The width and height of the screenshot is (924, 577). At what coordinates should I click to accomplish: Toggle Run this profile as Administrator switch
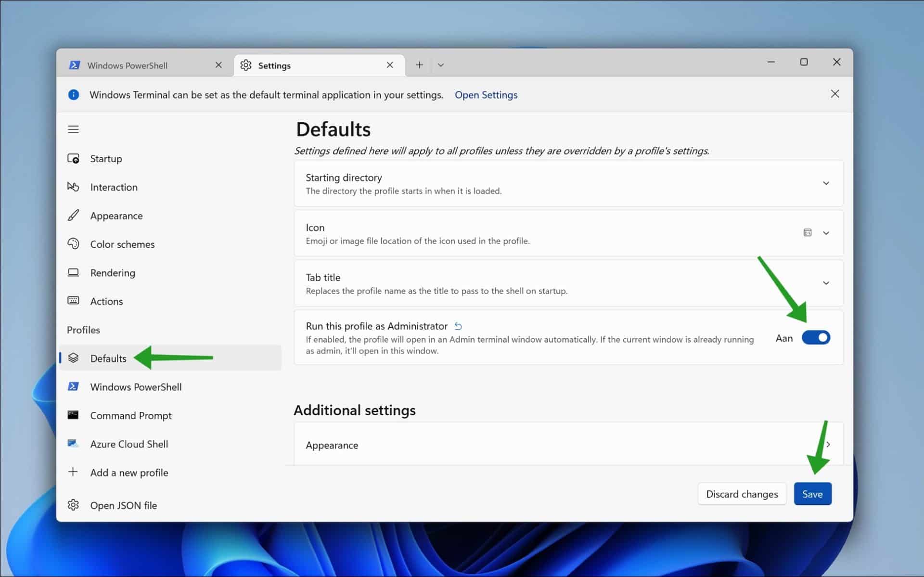tap(816, 338)
